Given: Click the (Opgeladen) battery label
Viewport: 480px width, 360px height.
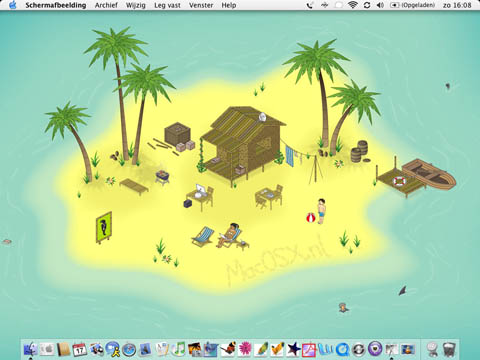Looking at the screenshot, I should tap(418, 5).
